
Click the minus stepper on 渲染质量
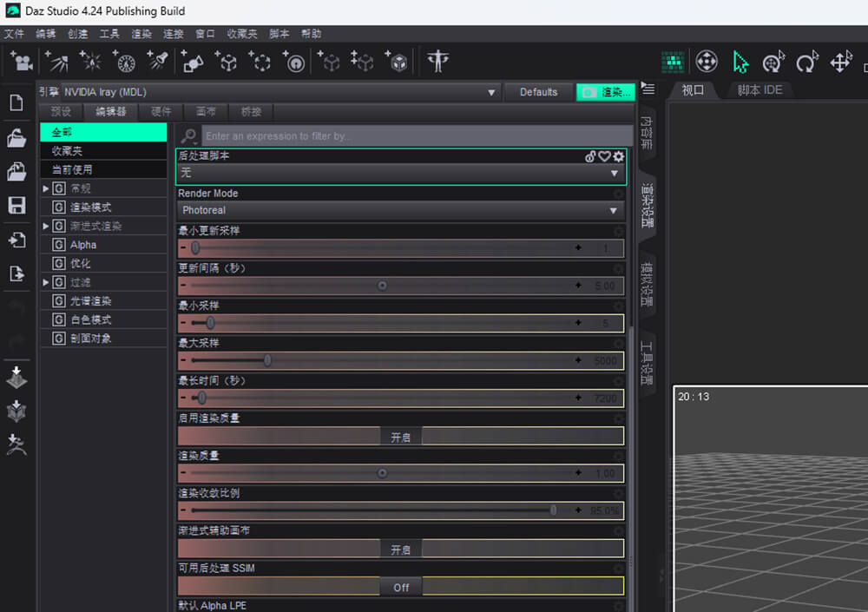183,473
